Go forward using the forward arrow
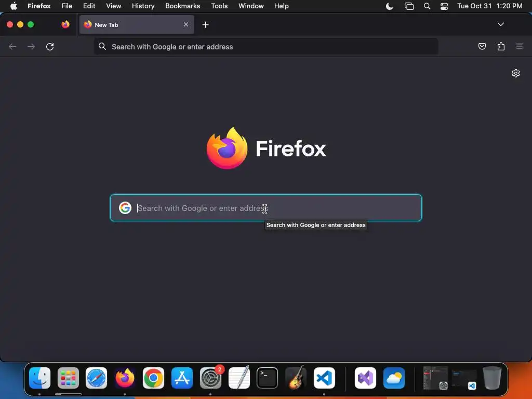The height and width of the screenshot is (399, 532). coord(31,46)
